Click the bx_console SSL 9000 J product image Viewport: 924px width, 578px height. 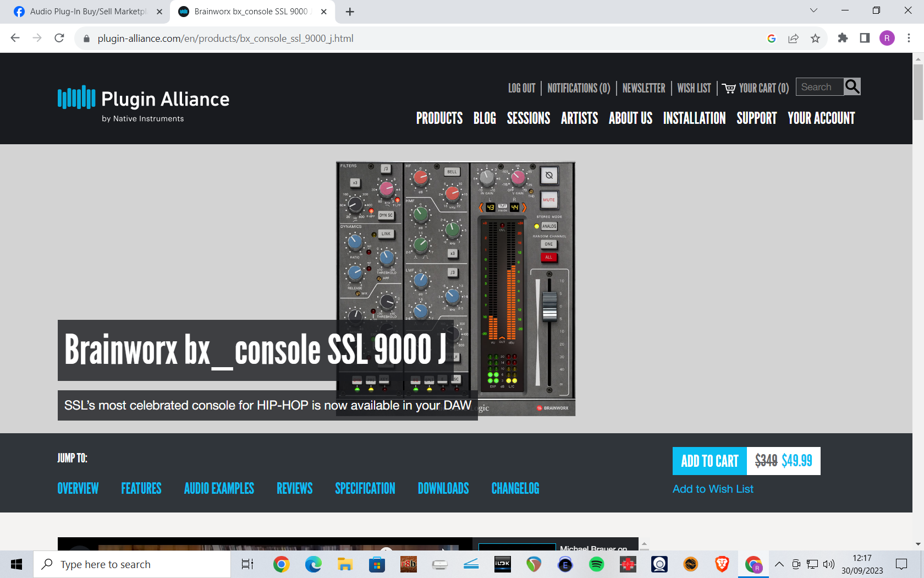455,288
